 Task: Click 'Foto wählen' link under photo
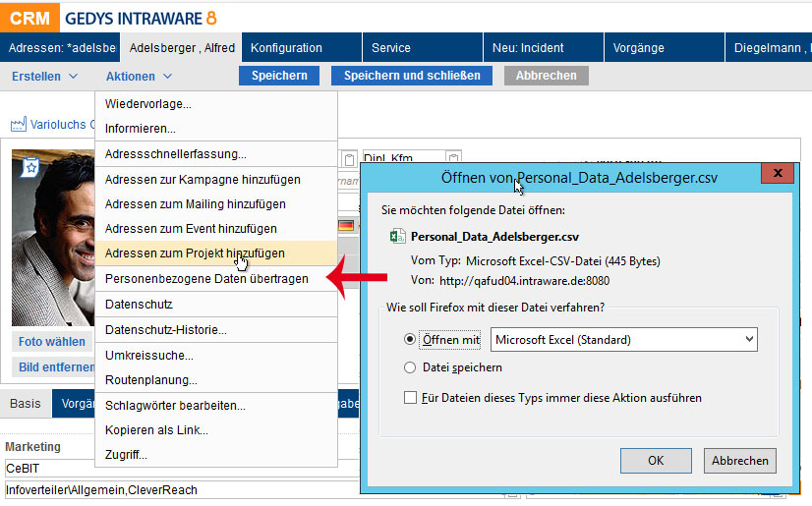tap(51, 342)
